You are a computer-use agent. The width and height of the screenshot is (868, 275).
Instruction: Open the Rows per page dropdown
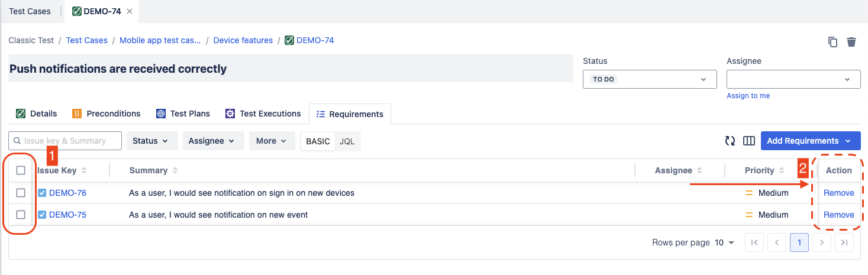pyautogui.click(x=724, y=242)
